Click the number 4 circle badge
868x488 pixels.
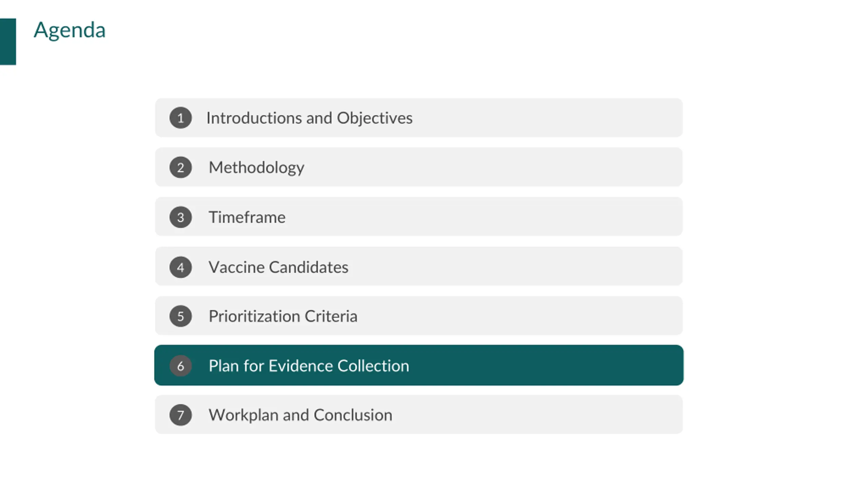tap(180, 267)
